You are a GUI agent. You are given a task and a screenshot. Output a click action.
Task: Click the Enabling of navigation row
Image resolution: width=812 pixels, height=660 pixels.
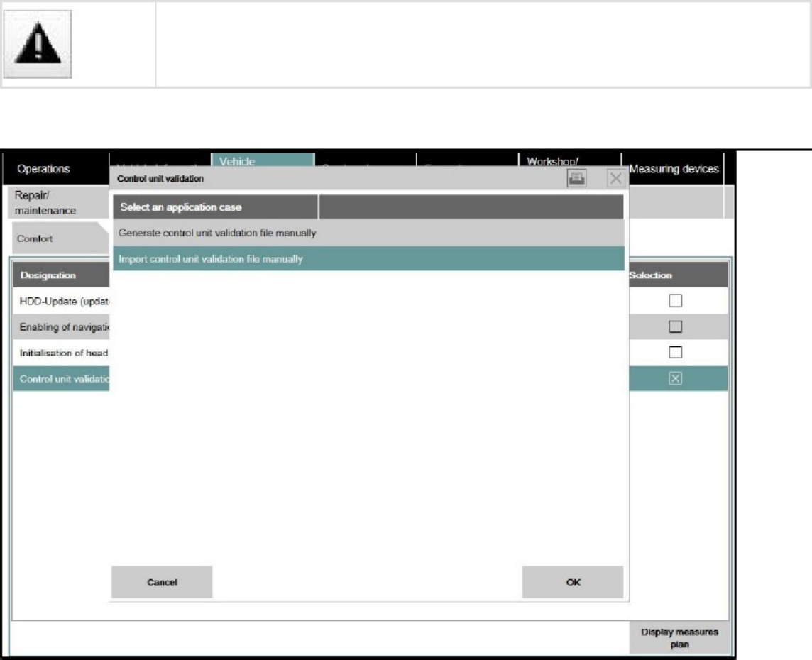point(61,326)
